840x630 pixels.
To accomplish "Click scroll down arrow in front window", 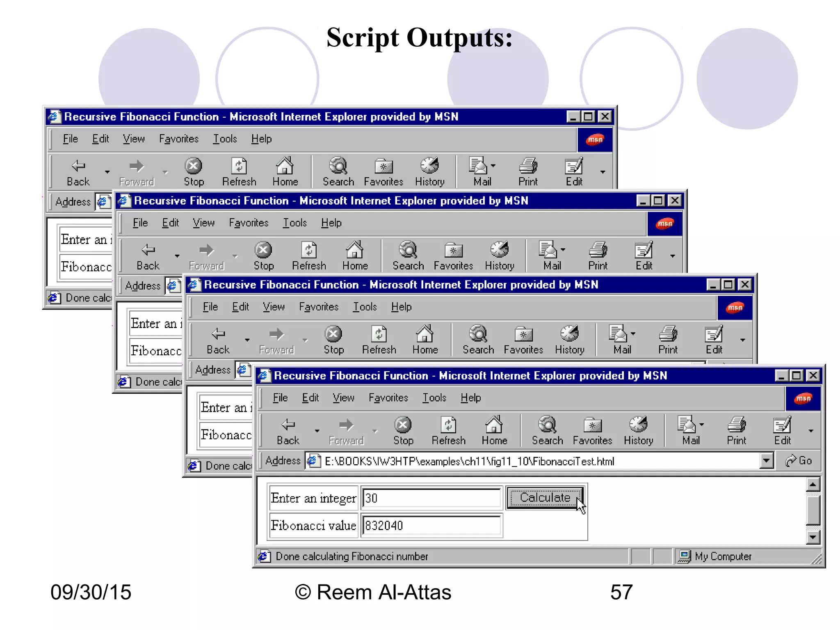I will (x=813, y=537).
